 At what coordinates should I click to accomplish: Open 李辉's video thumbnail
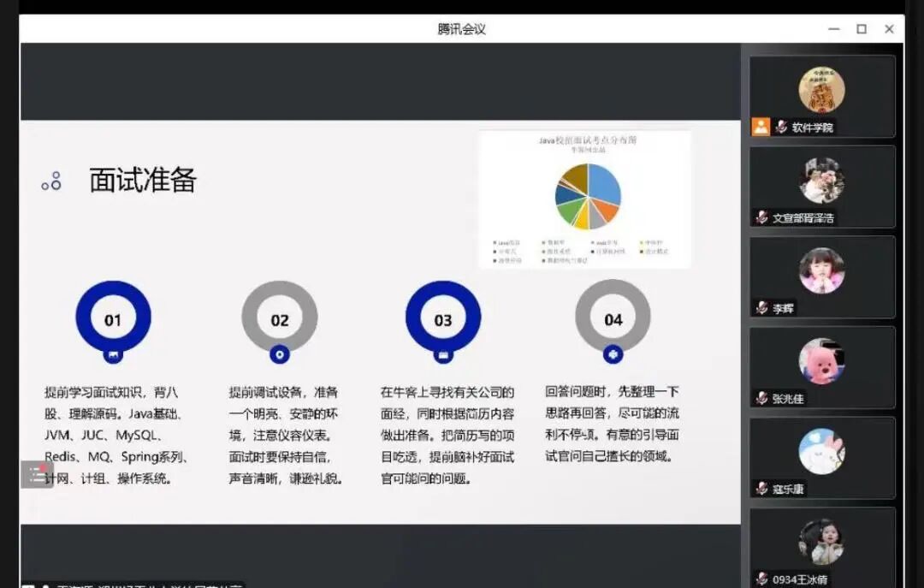(821, 274)
